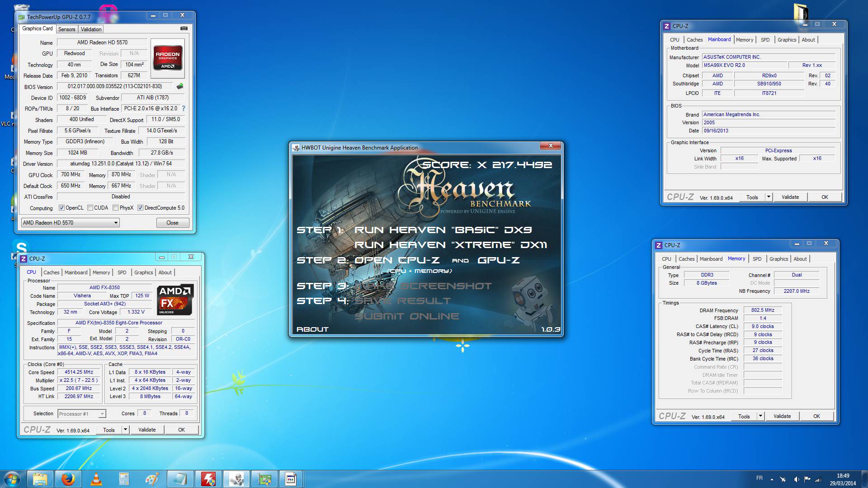Viewport: 868px width, 488px height.
Task: Expand Tools arrow in bottom-left CPU-Z
Action: (x=125, y=430)
